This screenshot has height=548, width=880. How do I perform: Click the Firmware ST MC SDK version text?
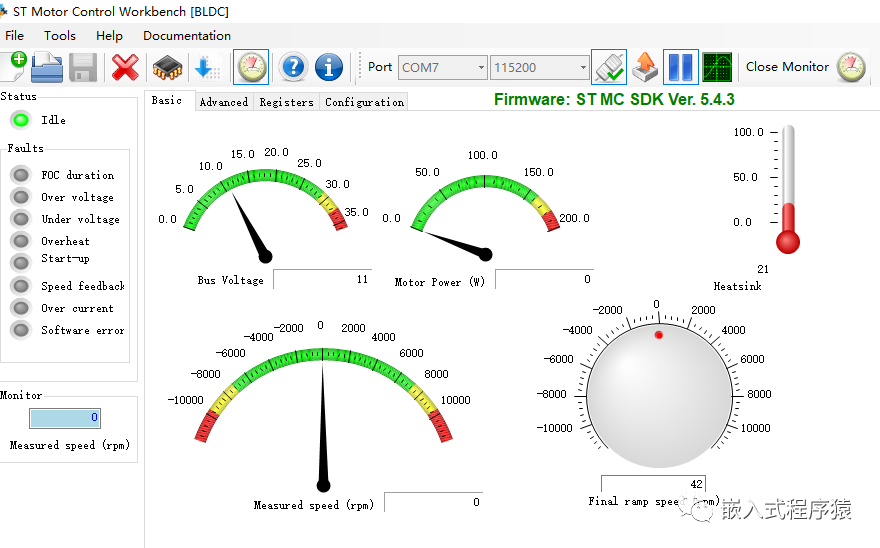click(x=614, y=99)
